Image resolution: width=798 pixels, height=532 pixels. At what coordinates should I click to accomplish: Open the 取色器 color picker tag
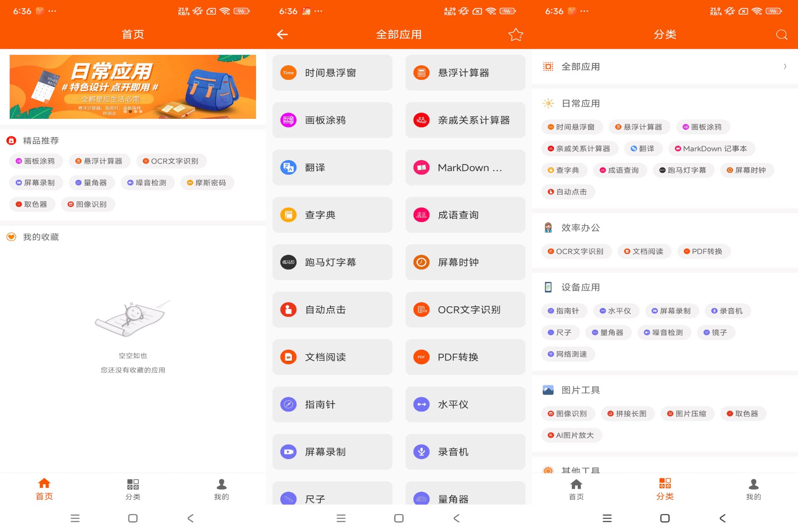[32, 204]
